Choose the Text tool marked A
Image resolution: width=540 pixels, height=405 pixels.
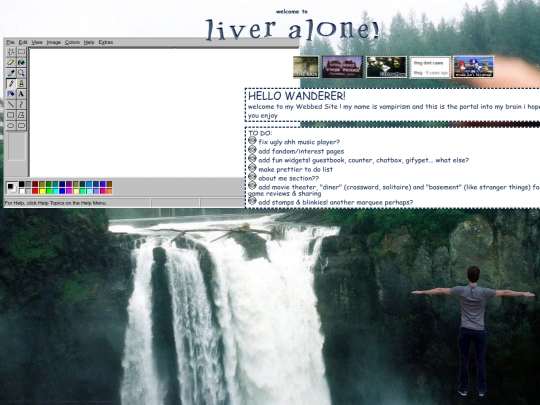coord(21,94)
